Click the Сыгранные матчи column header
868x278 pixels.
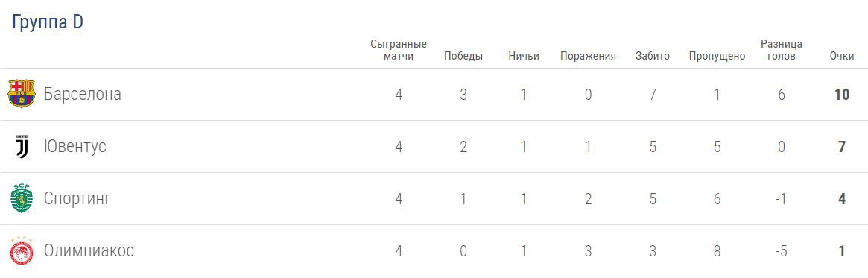click(399, 50)
